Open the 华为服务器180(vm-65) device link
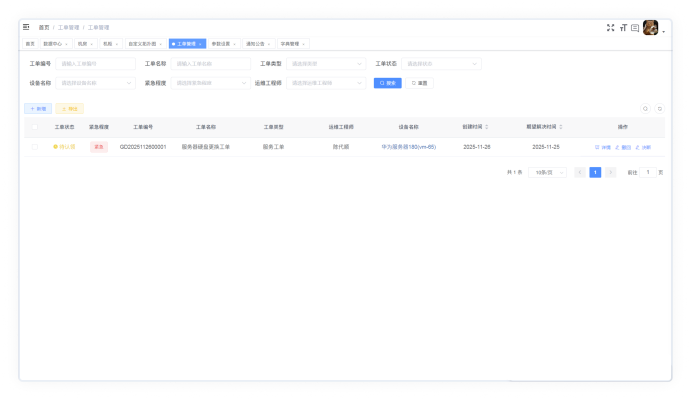691x400 pixels. [x=409, y=147]
